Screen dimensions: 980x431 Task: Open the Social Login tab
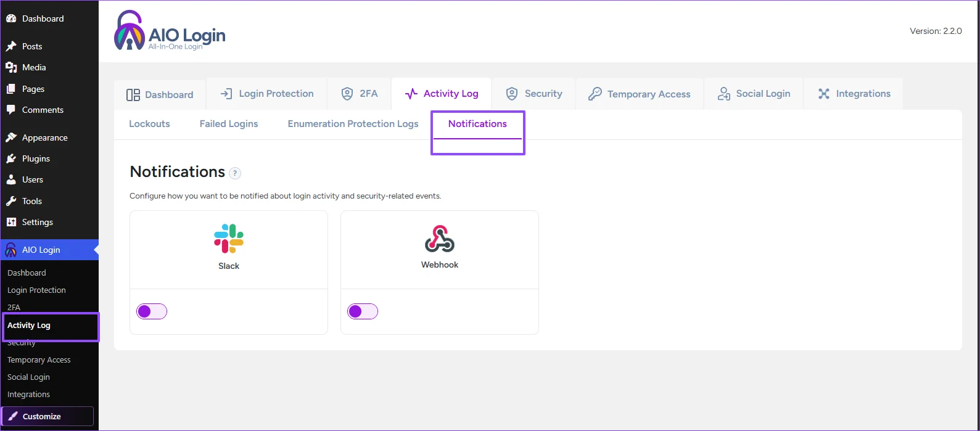(754, 94)
